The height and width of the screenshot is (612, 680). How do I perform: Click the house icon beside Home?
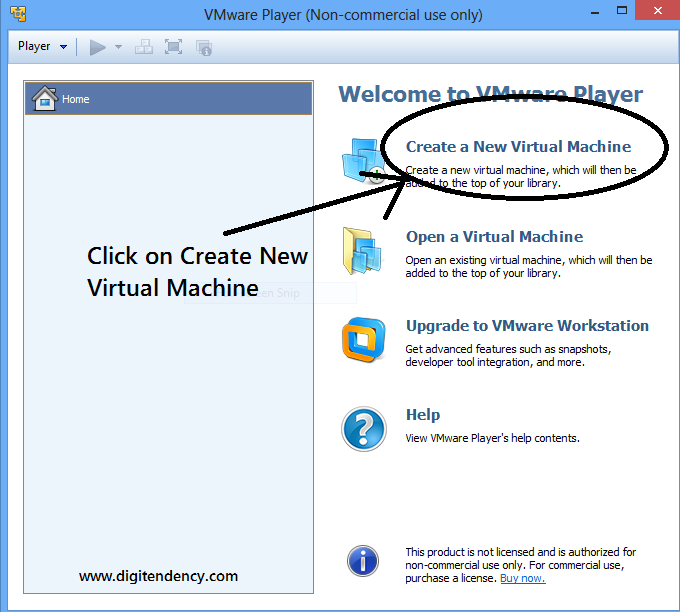click(x=44, y=98)
